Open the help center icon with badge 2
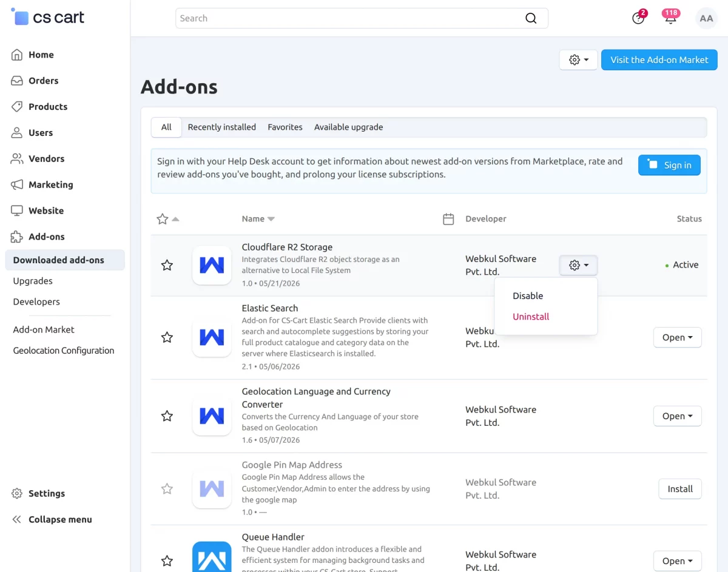Screen dimensions: 728x572 tap(638, 18)
